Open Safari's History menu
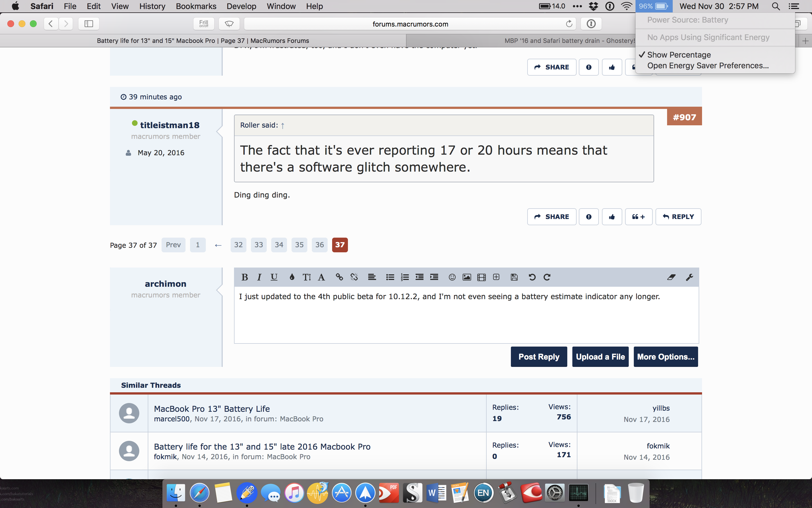 tap(152, 6)
